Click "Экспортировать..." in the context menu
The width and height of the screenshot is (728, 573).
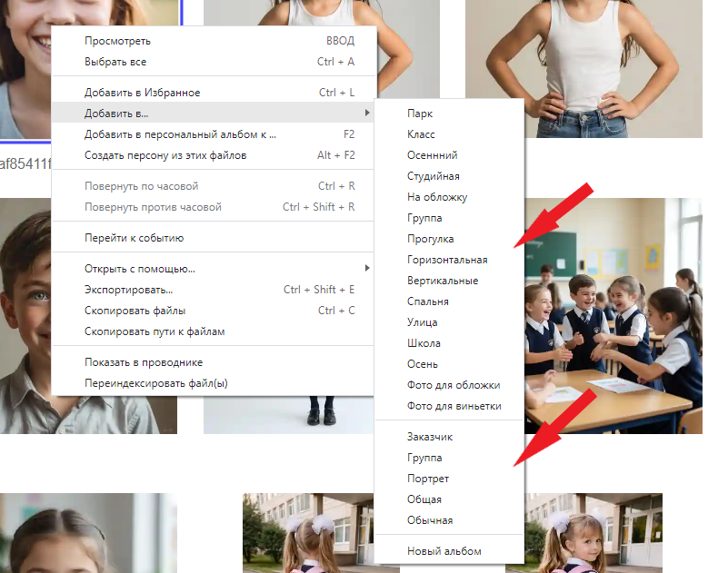click(128, 290)
